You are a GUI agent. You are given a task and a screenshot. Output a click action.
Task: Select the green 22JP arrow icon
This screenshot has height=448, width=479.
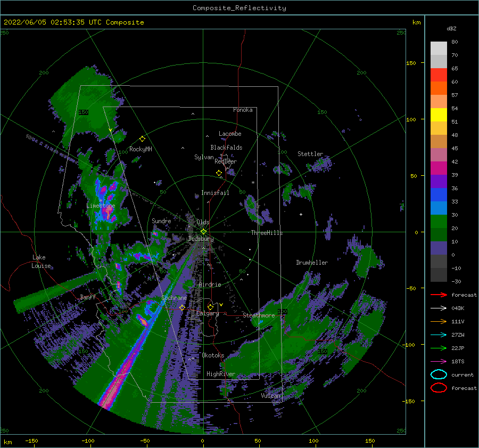(x=439, y=348)
